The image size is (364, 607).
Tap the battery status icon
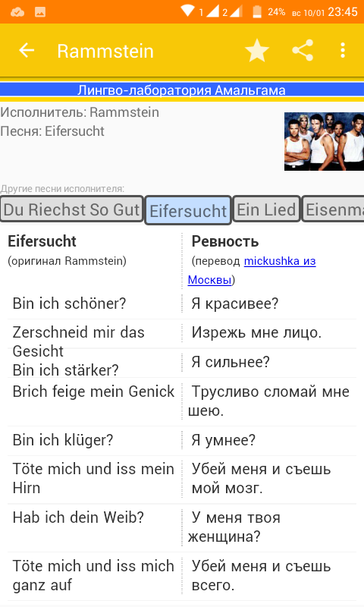click(257, 11)
